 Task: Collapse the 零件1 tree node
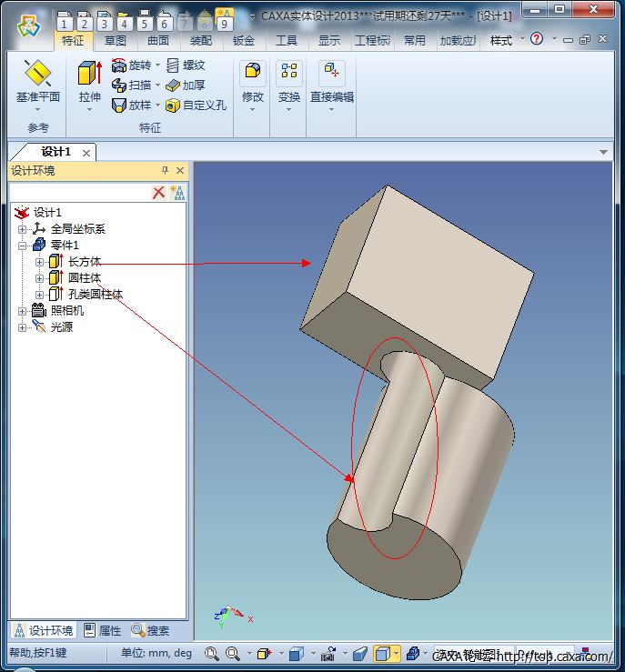23,246
